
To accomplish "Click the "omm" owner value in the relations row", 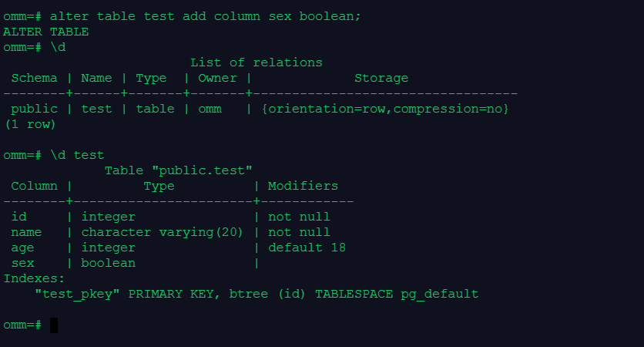I will coord(210,109).
